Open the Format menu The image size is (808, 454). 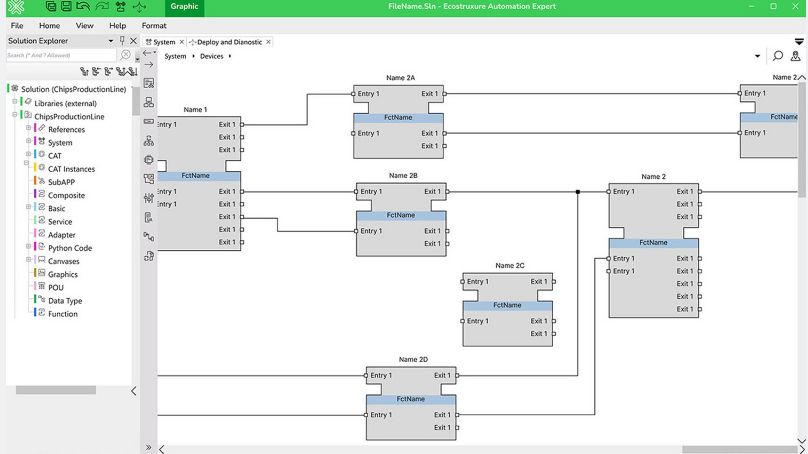[154, 25]
